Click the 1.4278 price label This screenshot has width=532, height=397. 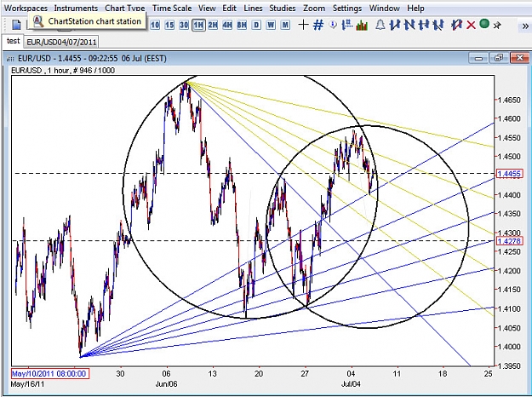click(x=509, y=241)
